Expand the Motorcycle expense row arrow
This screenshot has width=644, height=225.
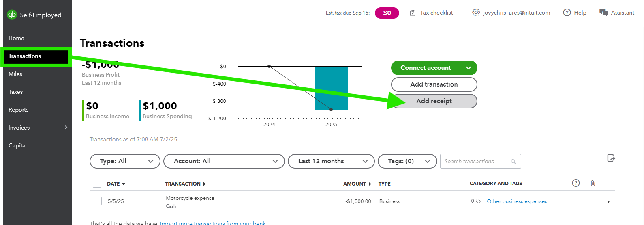[608, 202]
